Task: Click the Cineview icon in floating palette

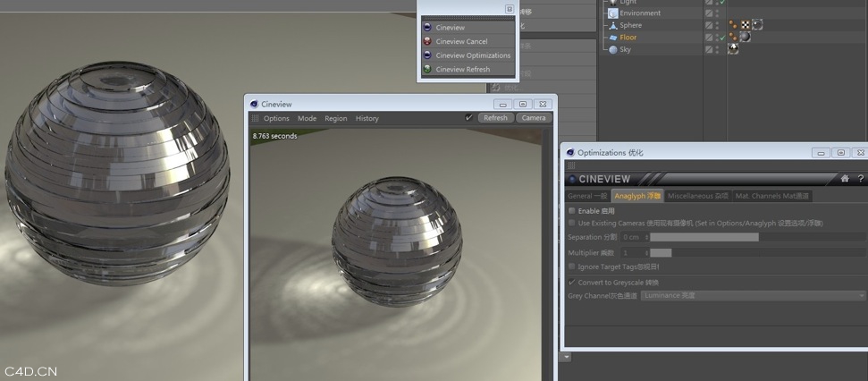Action: (x=427, y=27)
